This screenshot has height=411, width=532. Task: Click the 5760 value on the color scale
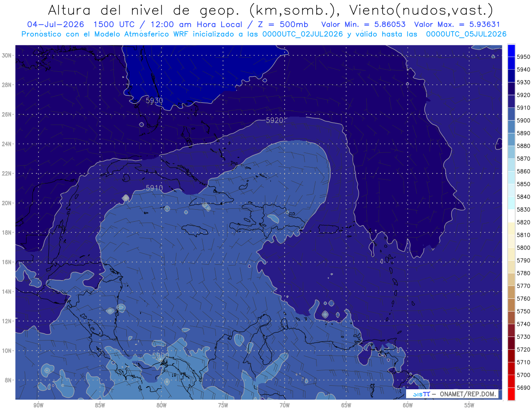[x=524, y=299]
